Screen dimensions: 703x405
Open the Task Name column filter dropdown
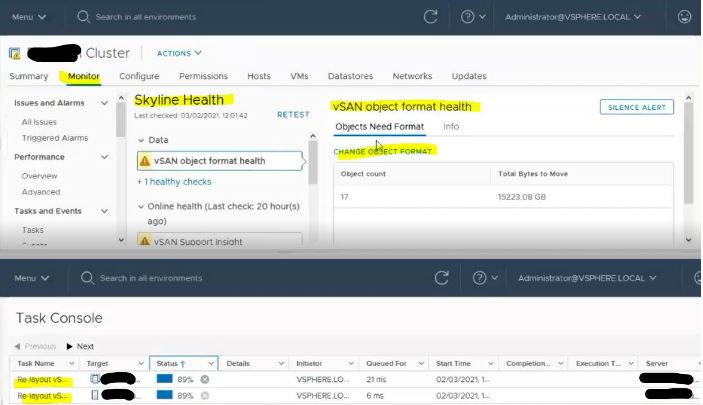pyautogui.click(x=71, y=363)
